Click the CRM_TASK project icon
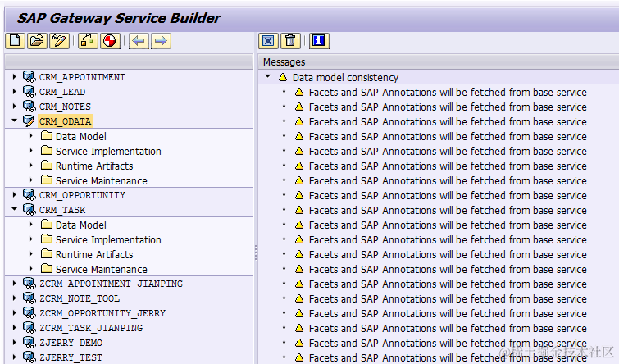 [x=30, y=209]
